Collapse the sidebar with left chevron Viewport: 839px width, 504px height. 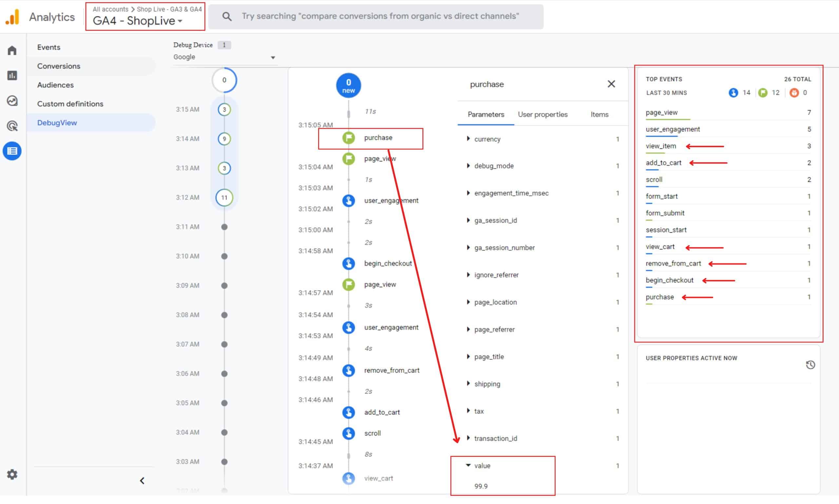(x=142, y=480)
